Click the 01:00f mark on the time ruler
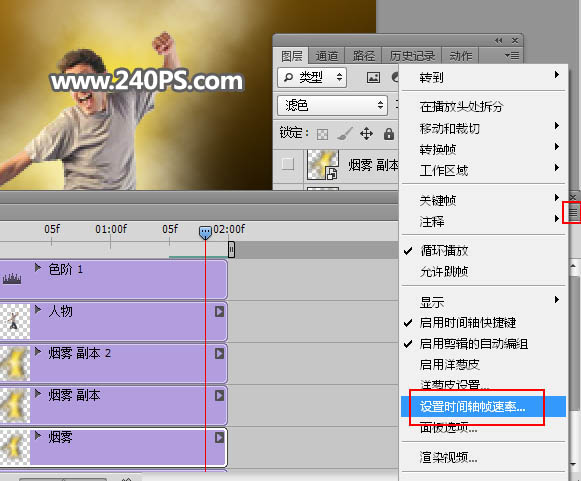Image resolution: width=581 pixels, height=481 pixels. click(111, 229)
